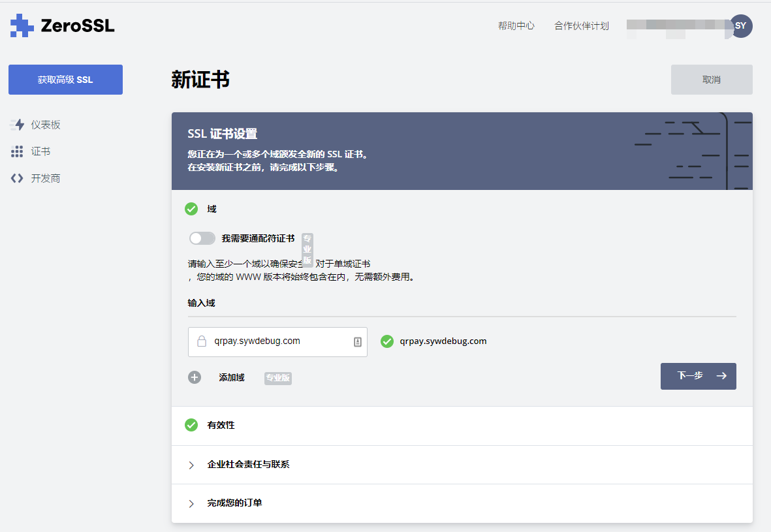771x532 pixels.
Task: Open 帮助中心 from the top navigation
Action: tap(516, 25)
